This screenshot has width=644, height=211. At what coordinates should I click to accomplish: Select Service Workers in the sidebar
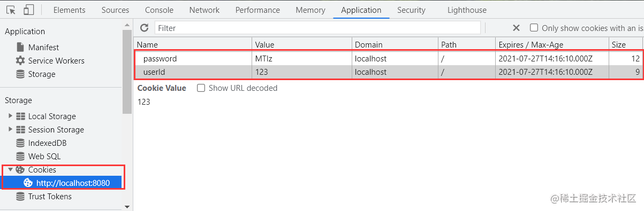(56, 60)
